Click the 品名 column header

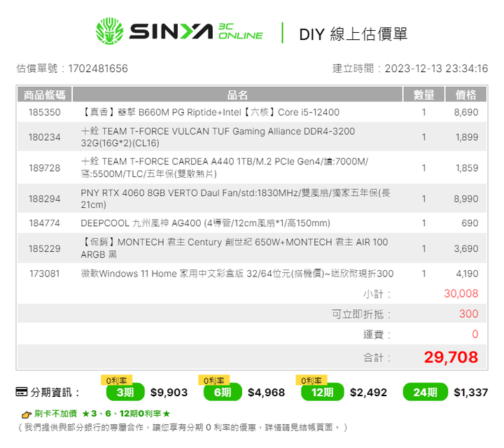(x=237, y=94)
